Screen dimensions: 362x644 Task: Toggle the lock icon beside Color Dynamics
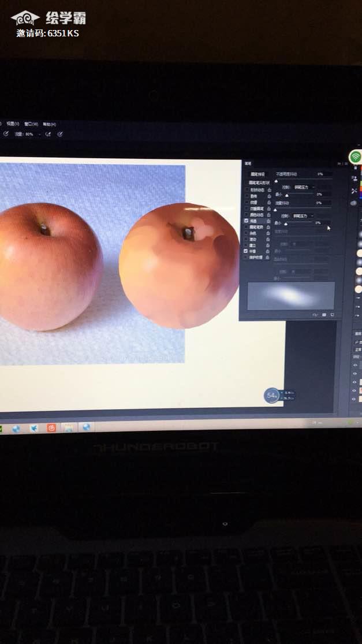click(269, 214)
